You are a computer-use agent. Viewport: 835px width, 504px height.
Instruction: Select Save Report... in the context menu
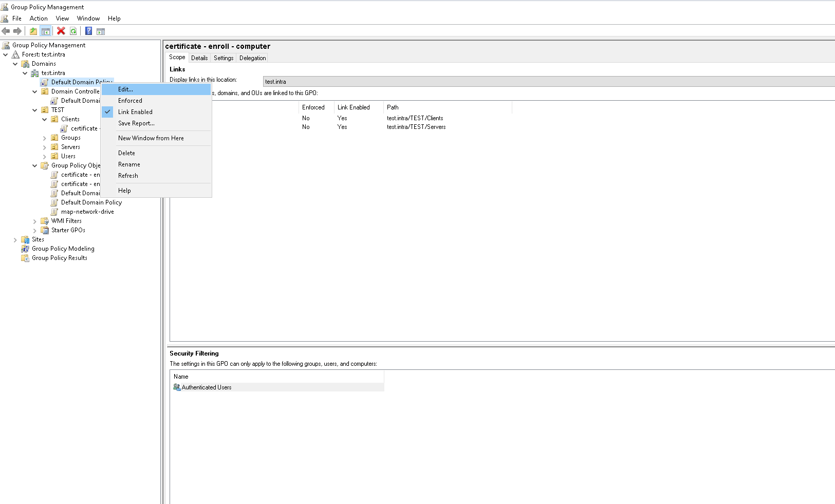(136, 123)
